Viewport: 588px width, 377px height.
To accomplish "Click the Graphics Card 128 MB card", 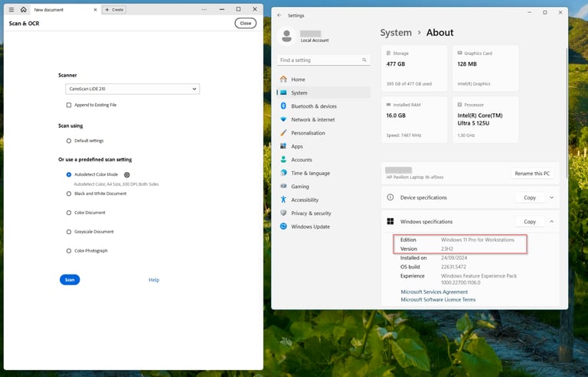I will coord(485,69).
